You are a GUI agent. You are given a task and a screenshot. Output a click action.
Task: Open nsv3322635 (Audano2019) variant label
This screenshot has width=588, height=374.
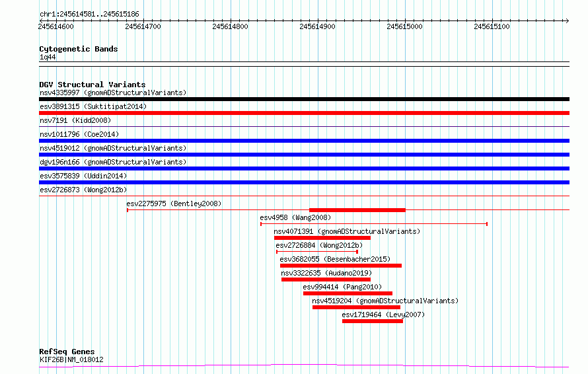click(326, 273)
